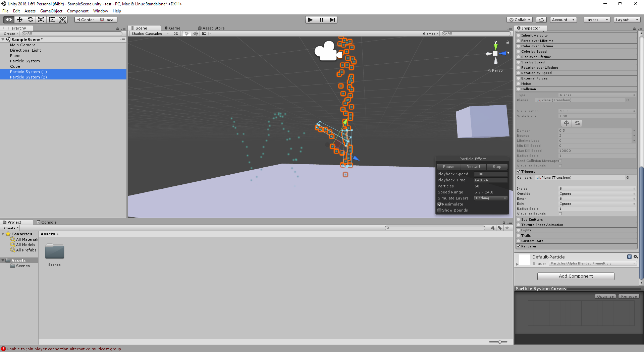Click the Play button
The width and height of the screenshot is (644, 352).
pyautogui.click(x=311, y=20)
